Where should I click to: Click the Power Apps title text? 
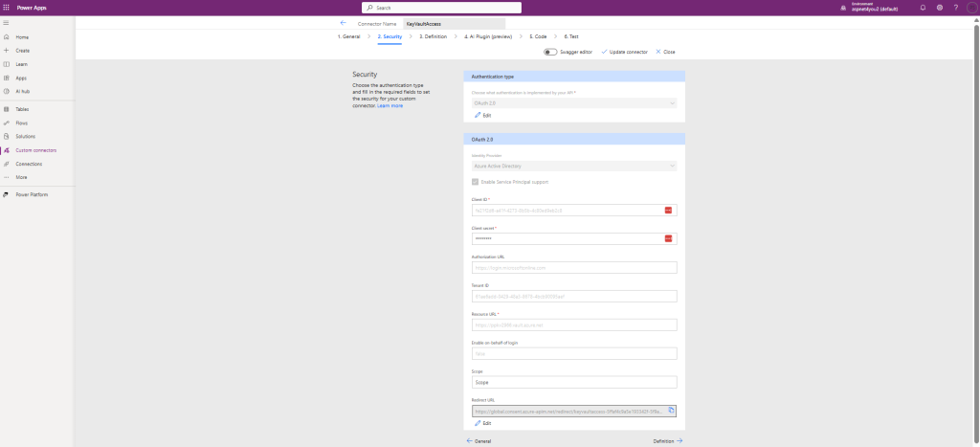32,8
